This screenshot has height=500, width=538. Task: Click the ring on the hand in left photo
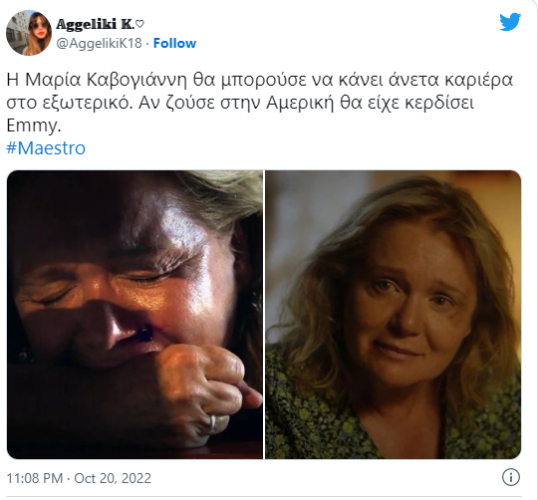point(213,424)
